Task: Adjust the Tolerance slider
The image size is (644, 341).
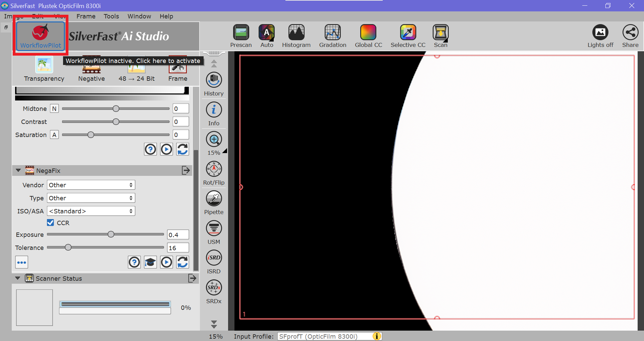Action: click(x=105, y=248)
